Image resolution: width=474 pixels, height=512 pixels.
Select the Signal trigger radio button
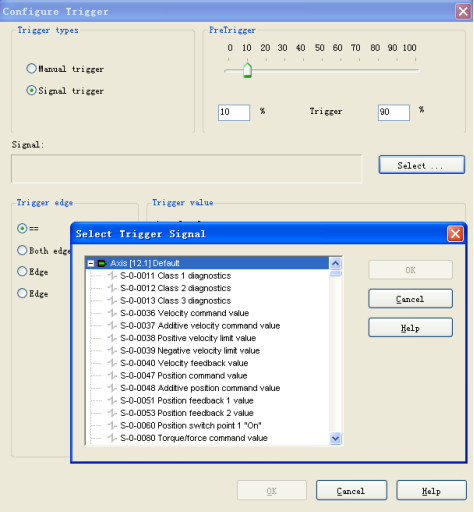[31, 90]
